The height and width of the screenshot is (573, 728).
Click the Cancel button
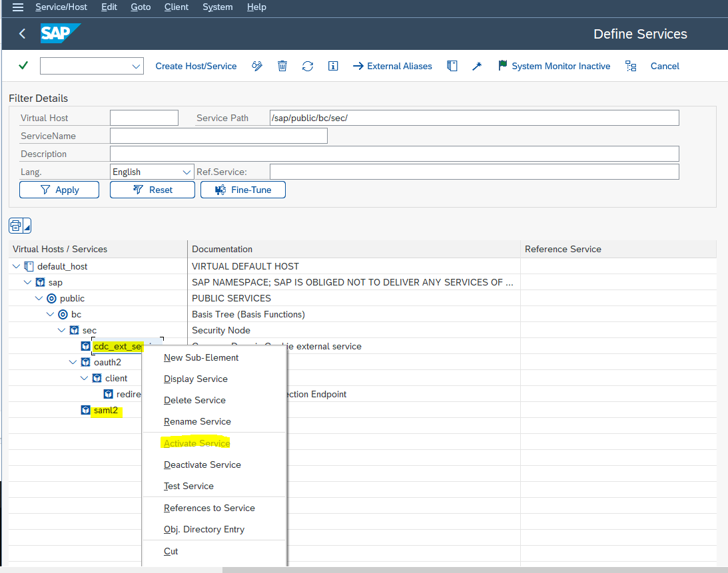coord(665,66)
